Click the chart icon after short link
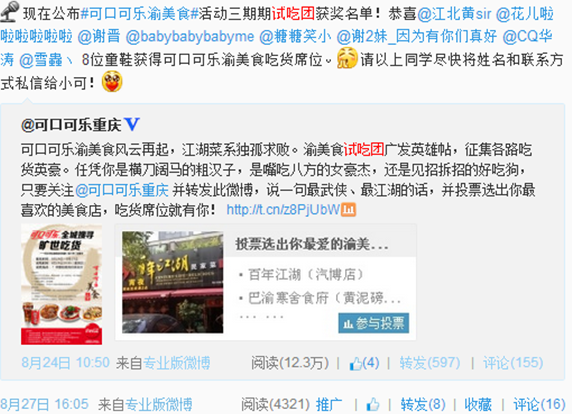The height and width of the screenshot is (414, 572). (x=348, y=209)
